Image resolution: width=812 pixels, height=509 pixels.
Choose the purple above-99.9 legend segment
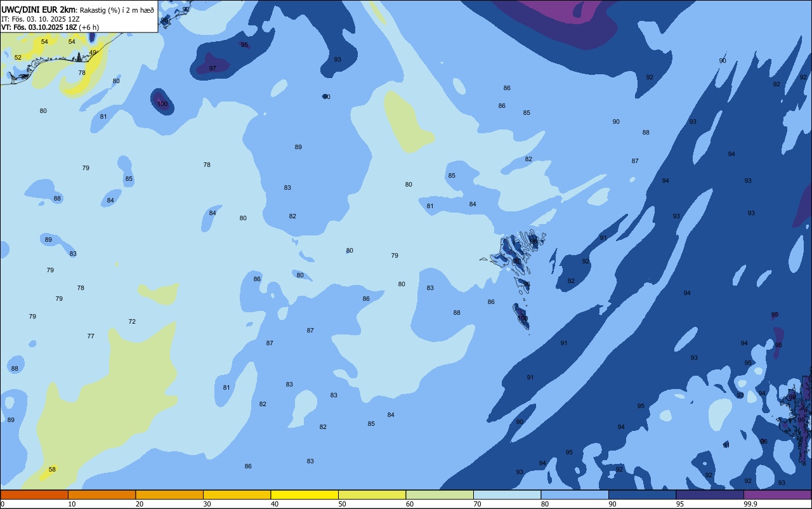[777, 494]
